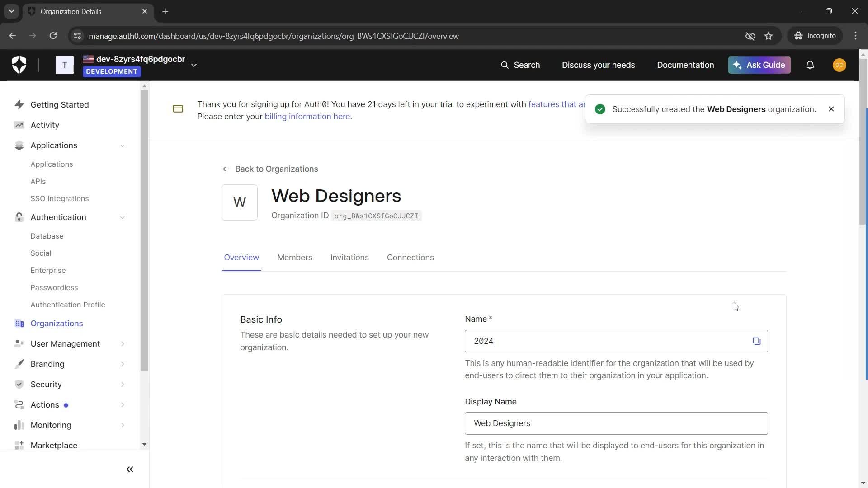Viewport: 868px width, 488px height.
Task: Click the Actions flow icon
Action: pyautogui.click(x=19, y=404)
